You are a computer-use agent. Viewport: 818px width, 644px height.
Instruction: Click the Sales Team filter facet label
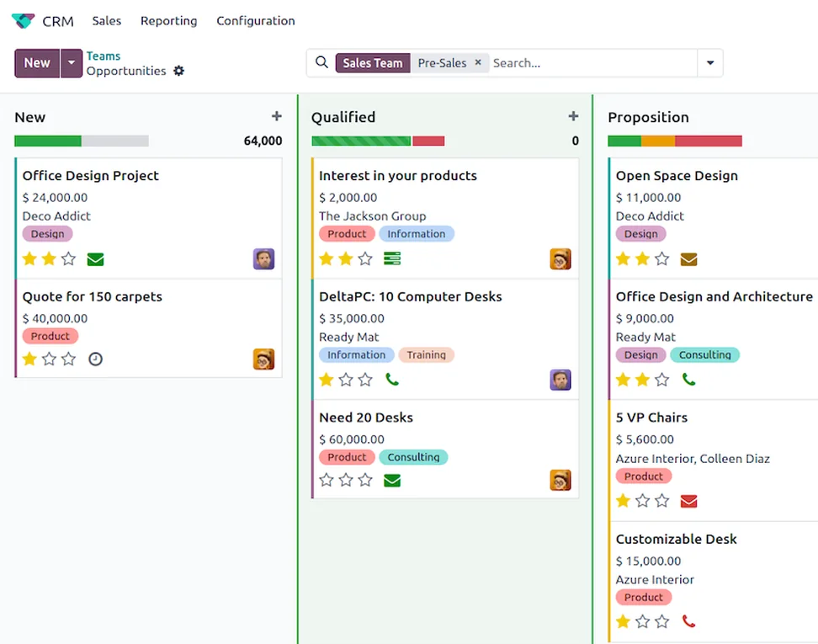pos(373,62)
